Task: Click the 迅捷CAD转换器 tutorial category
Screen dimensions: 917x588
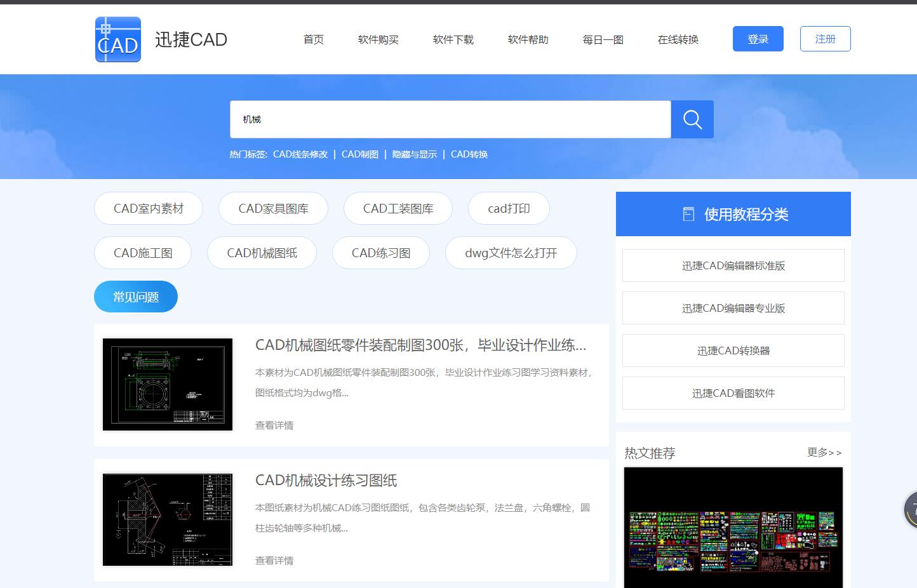Action: pos(733,350)
